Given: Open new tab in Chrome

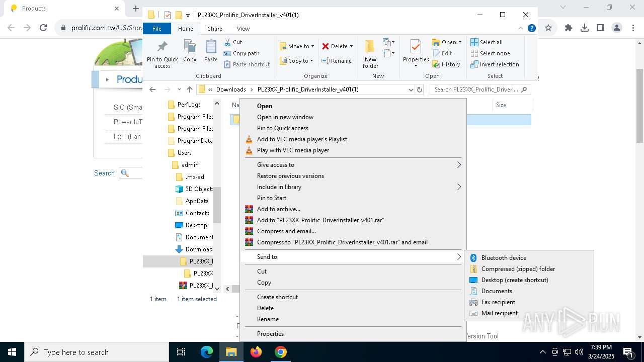Looking at the screenshot, I should (x=135, y=9).
